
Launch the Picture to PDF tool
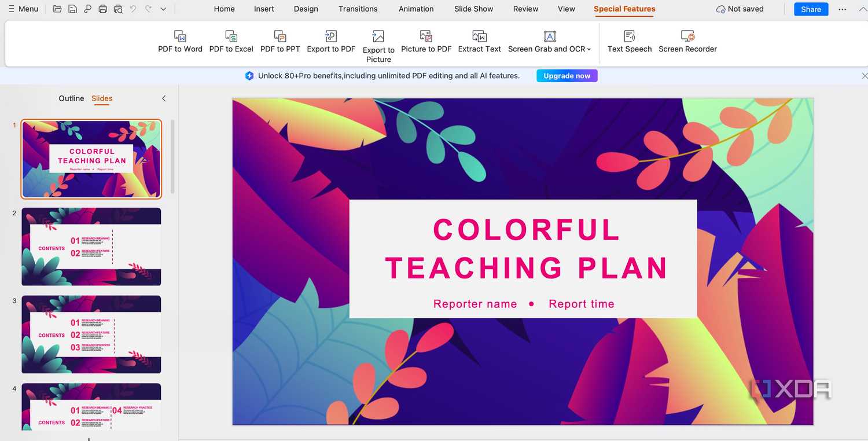click(x=426, y=42)
